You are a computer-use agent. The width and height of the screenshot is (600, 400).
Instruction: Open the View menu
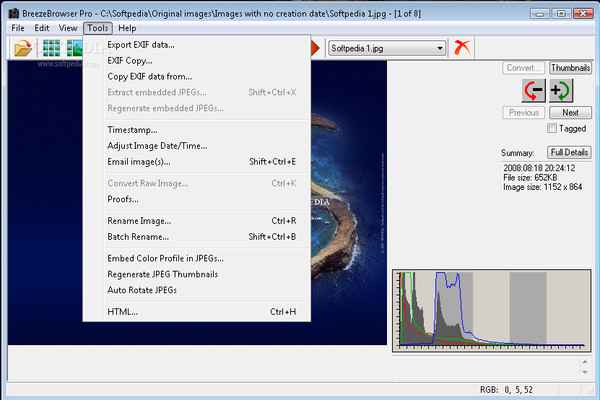pos(68,28)
